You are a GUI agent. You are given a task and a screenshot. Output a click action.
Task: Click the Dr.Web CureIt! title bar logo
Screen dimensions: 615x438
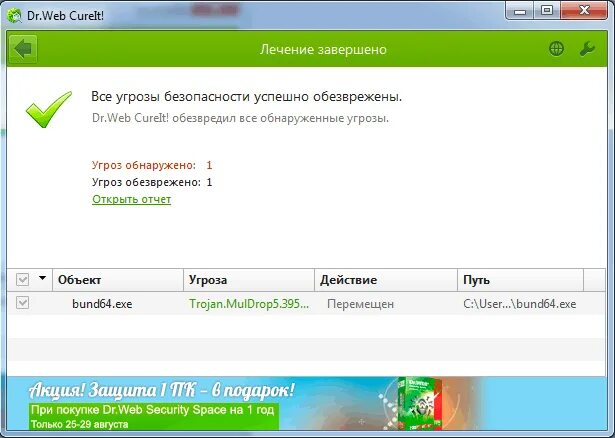14,16
